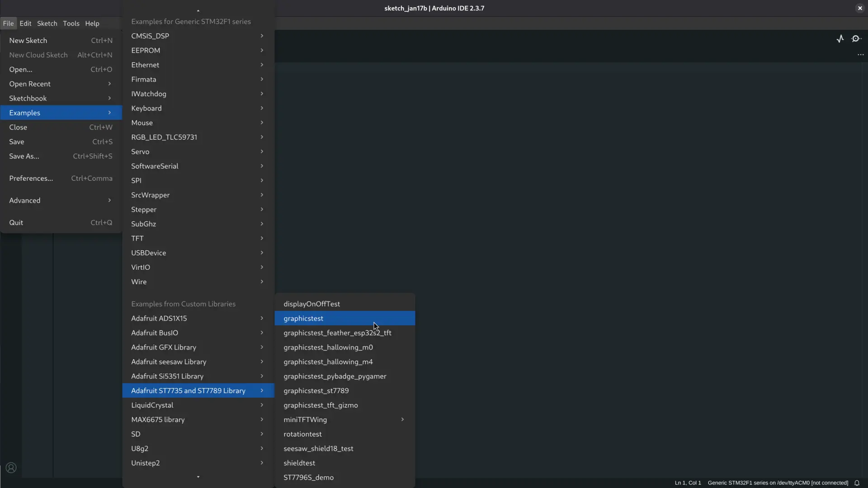Select New Sketch

28,40
